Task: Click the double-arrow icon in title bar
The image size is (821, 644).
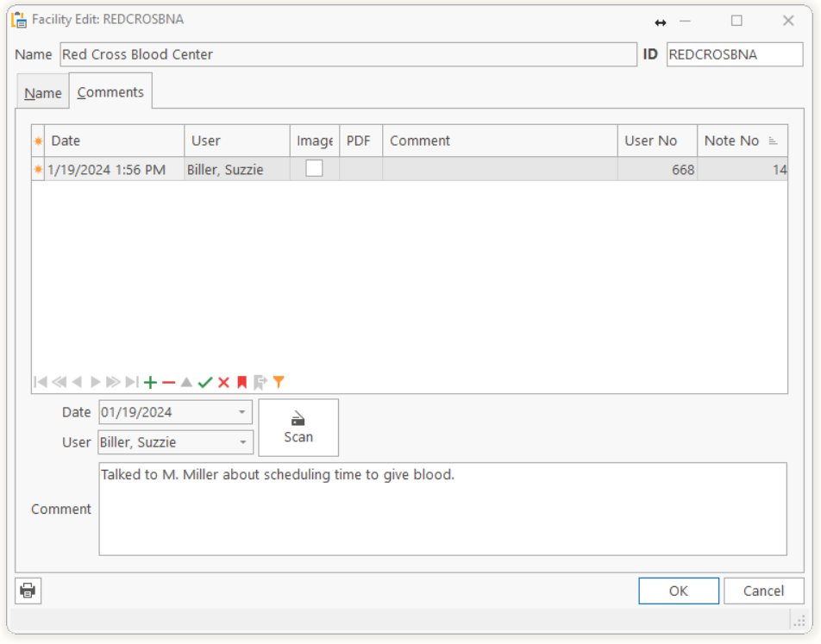Action: [661, 22]
